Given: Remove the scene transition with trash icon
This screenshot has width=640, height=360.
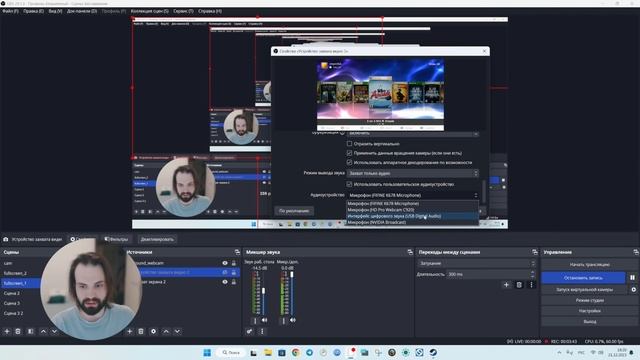Looking at the screenshot, I should click(x=519, y=285).
